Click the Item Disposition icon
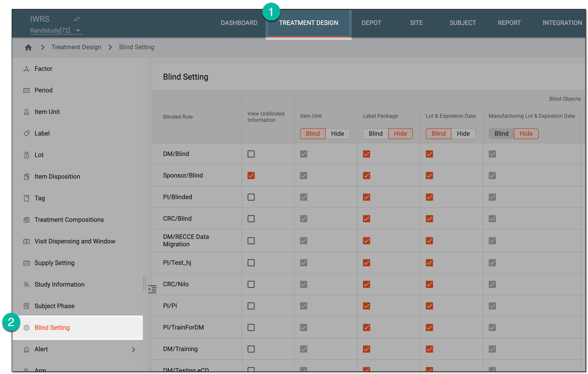 tap(26, 177)
